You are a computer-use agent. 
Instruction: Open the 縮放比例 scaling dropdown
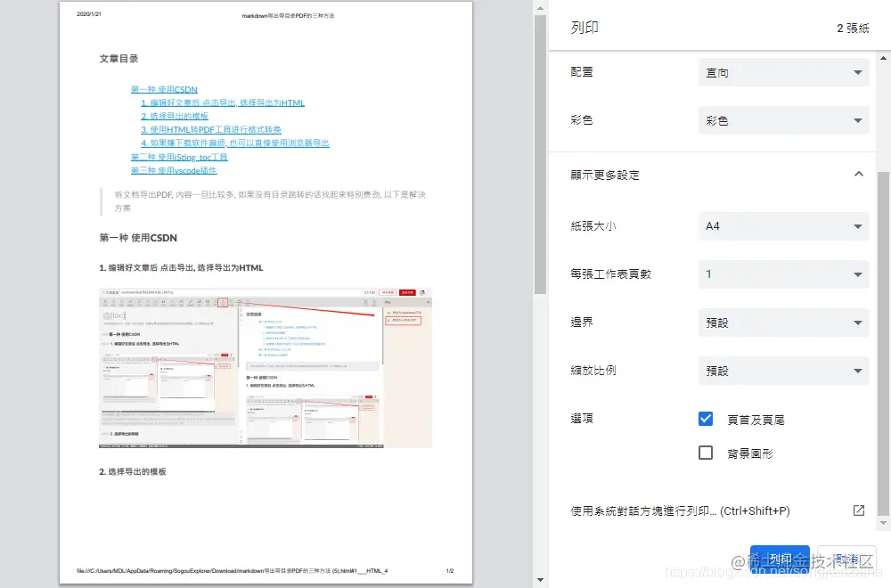[x=783, y=370]
